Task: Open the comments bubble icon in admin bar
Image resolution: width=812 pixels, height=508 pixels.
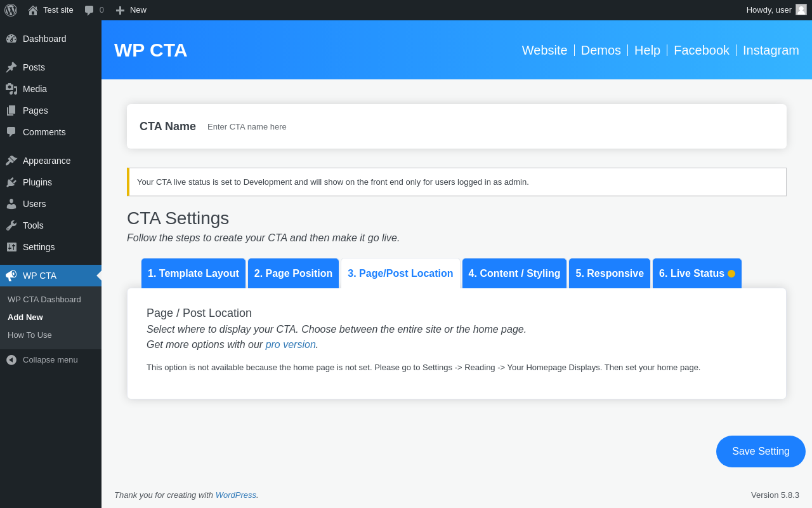Action: tap(89, 10)
